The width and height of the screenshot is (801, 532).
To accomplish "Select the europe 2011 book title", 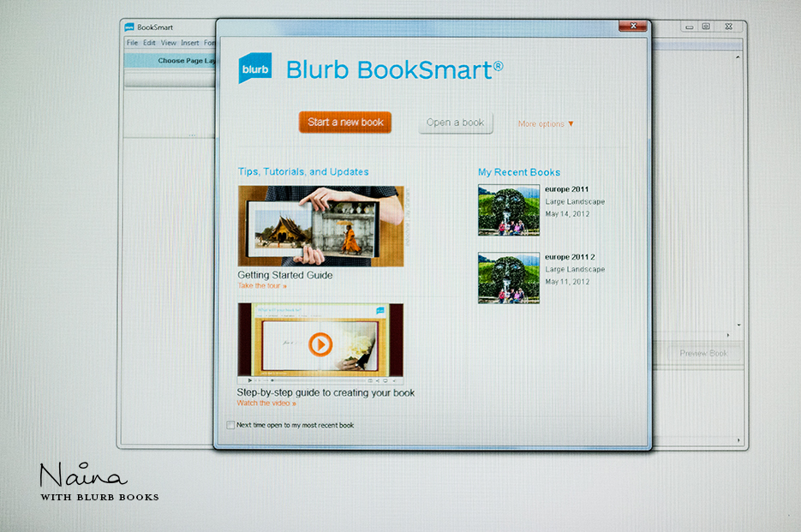I will pos(566,189).
